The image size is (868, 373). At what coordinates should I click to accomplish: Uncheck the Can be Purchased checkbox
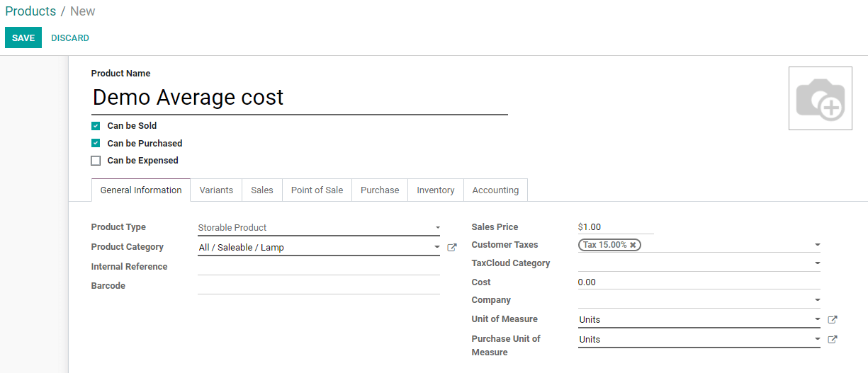pyautogui.click(x=96, y=143)
